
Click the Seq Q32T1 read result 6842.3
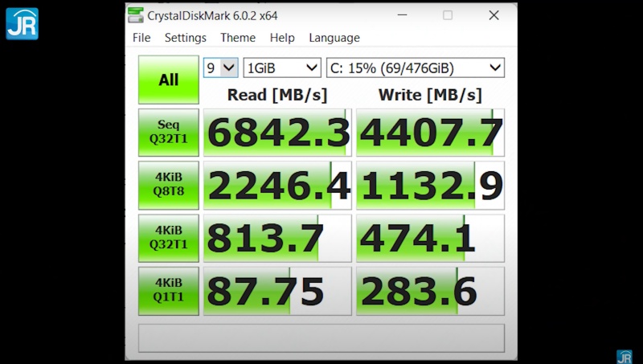pyautogui.click(x=277, y=133)
